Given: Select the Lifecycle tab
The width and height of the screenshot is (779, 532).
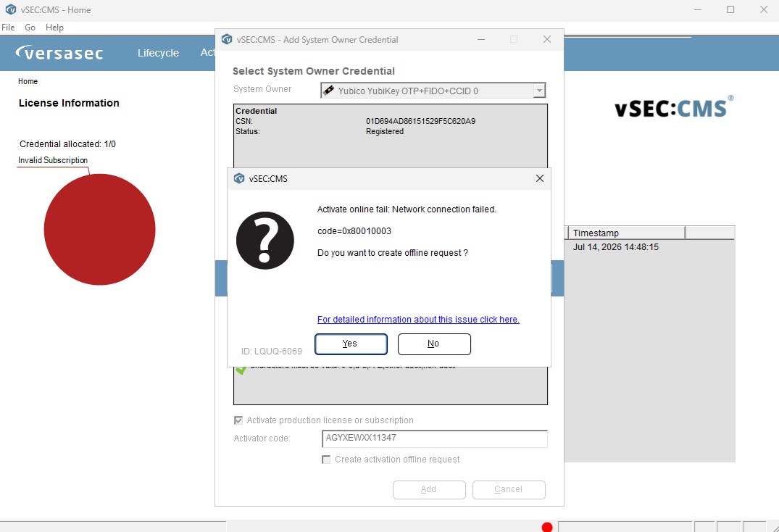Looking at the screenshot, I should 158,53.
